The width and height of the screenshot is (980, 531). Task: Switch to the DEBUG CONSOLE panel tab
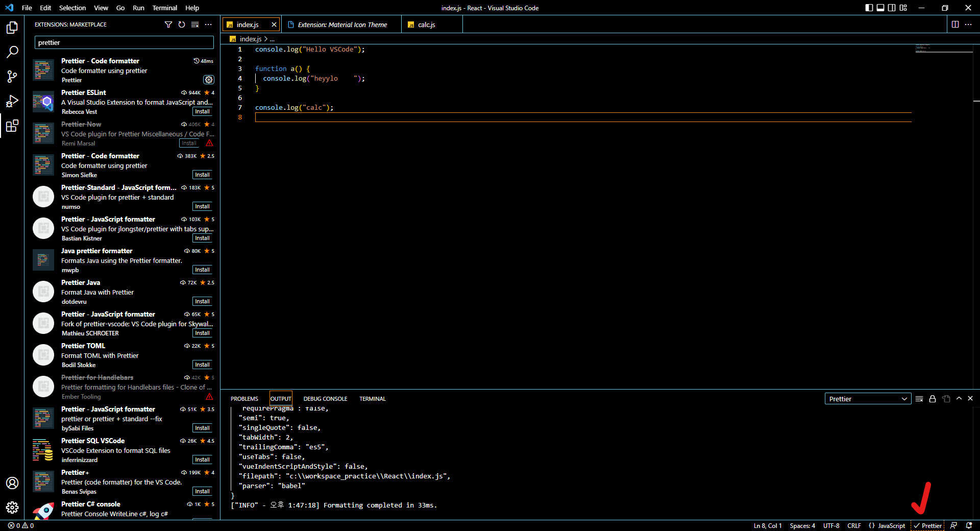pos(325,399)
